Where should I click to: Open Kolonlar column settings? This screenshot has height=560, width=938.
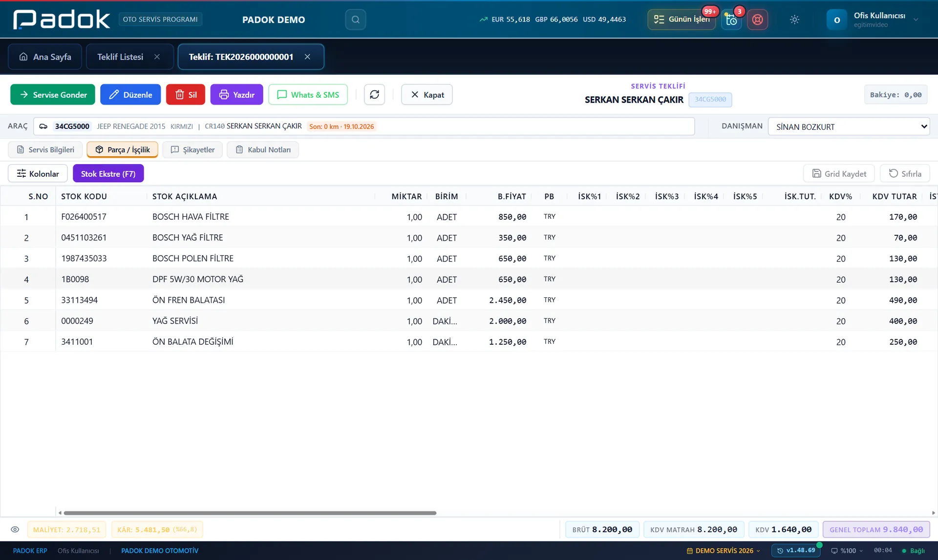click(38, 173)
